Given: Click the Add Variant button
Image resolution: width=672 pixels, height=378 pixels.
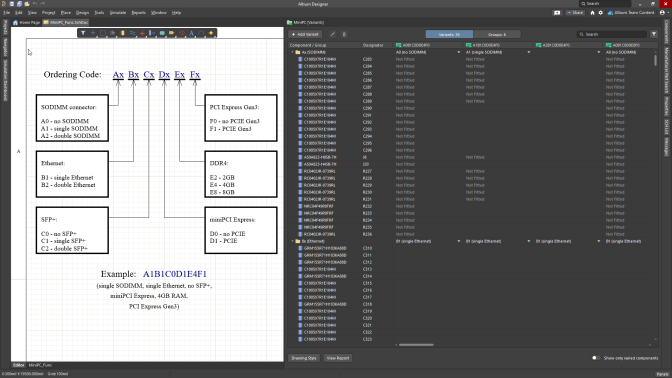Looking at the screenshot, I should click(x=305, y=34).
